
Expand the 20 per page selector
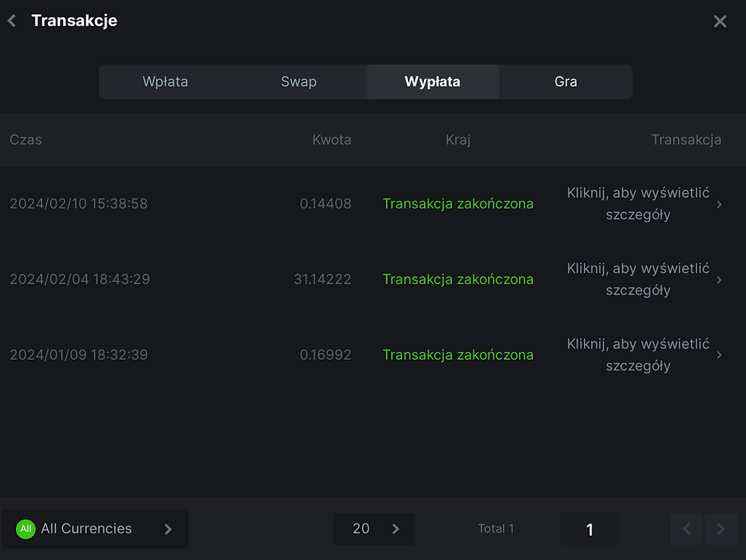(374, 529)
